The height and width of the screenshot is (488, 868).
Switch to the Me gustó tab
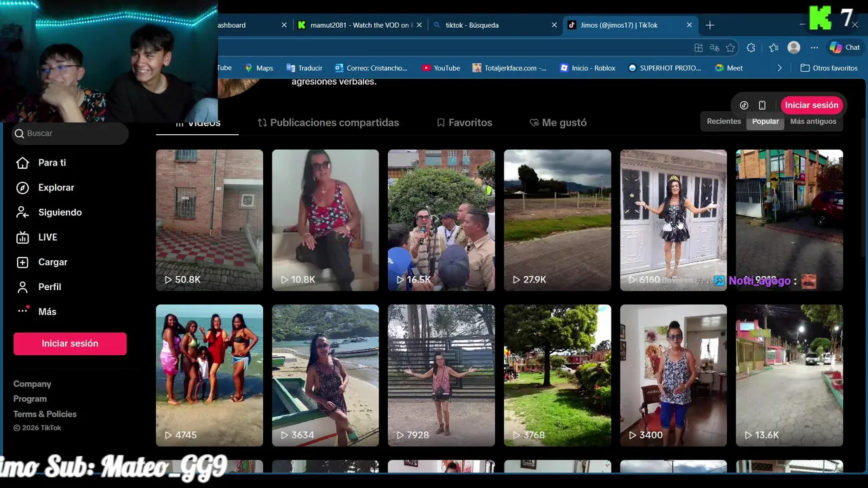pyautogui.click(x=558, y=123)
